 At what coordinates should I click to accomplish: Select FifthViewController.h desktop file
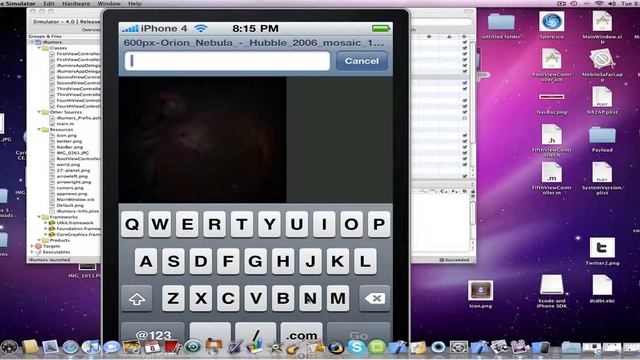click(551, 141)
